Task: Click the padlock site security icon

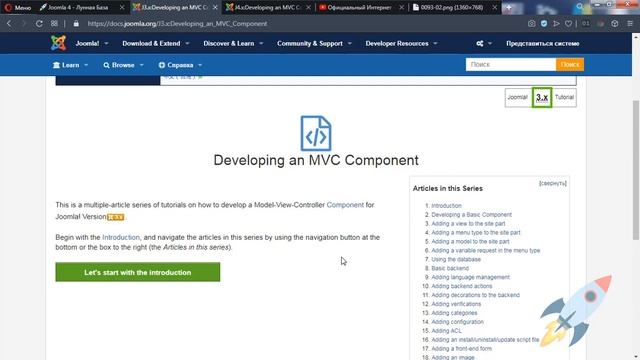Action: tap(76, 24)
